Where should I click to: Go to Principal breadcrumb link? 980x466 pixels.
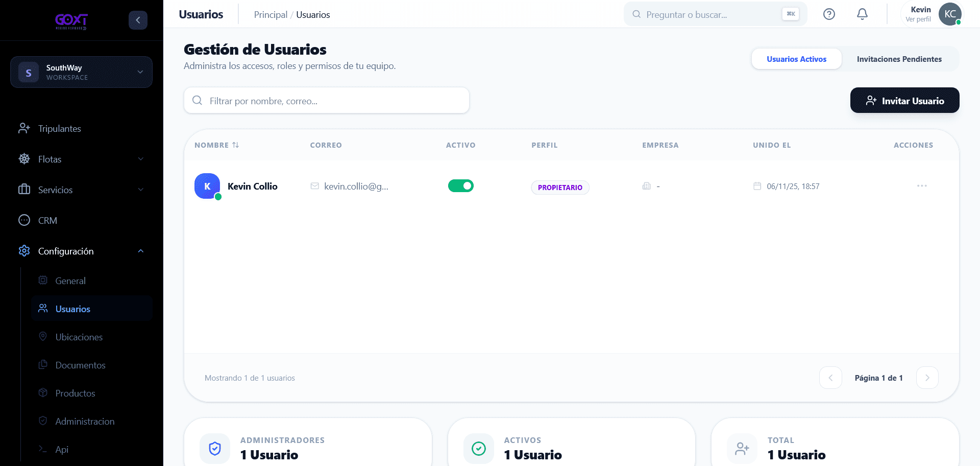coord(271,15)
